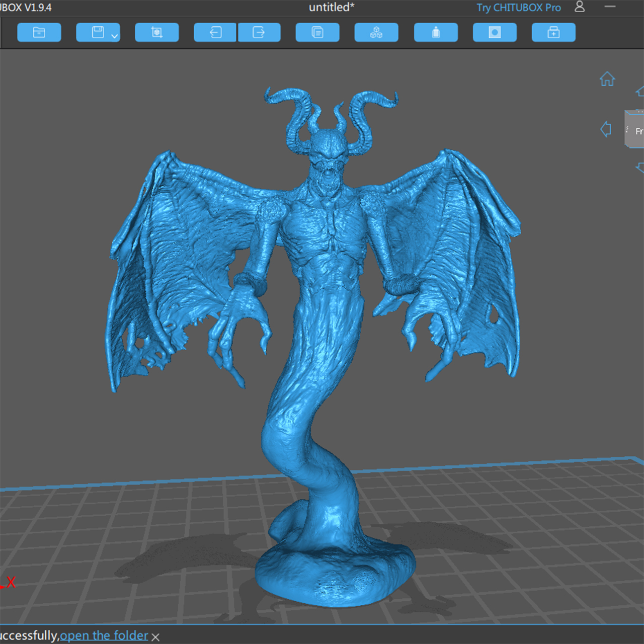Rotate view using the left arrow
Screen dimensions: 644x644
pos(606,129)
